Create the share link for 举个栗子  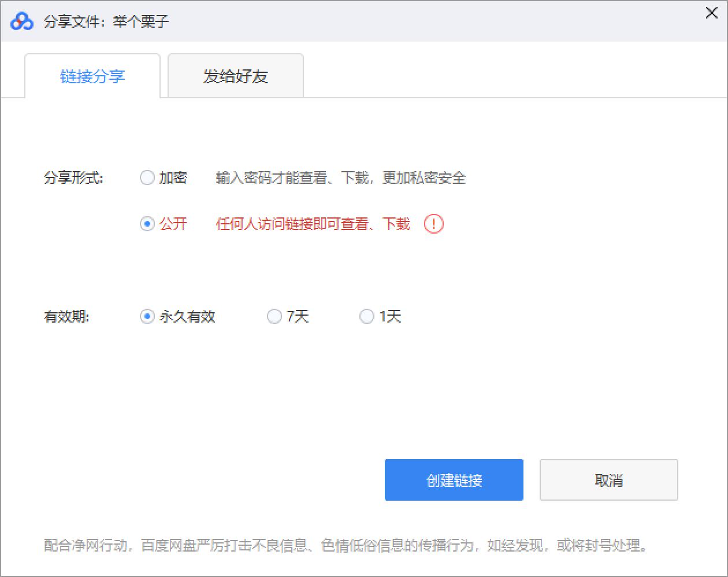pyautogui.click(x=454, y=479)
